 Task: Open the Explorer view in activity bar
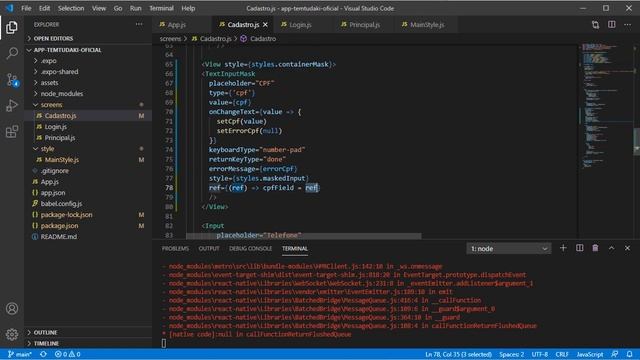(x=12, y=27)
